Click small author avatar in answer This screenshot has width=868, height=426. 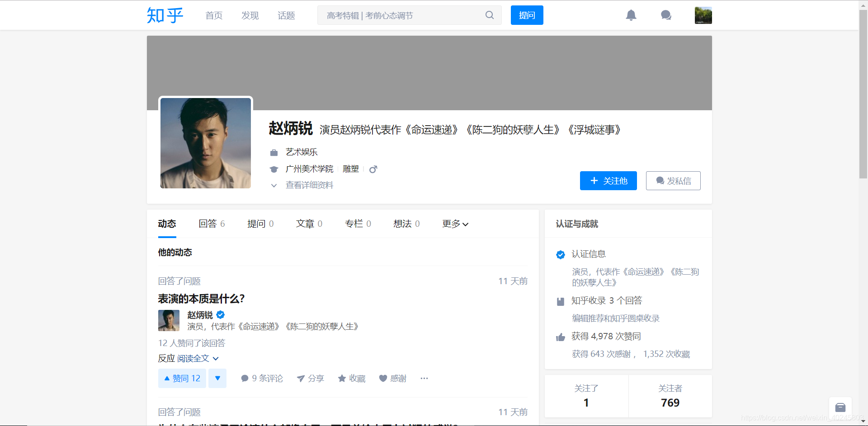(169, 320)
